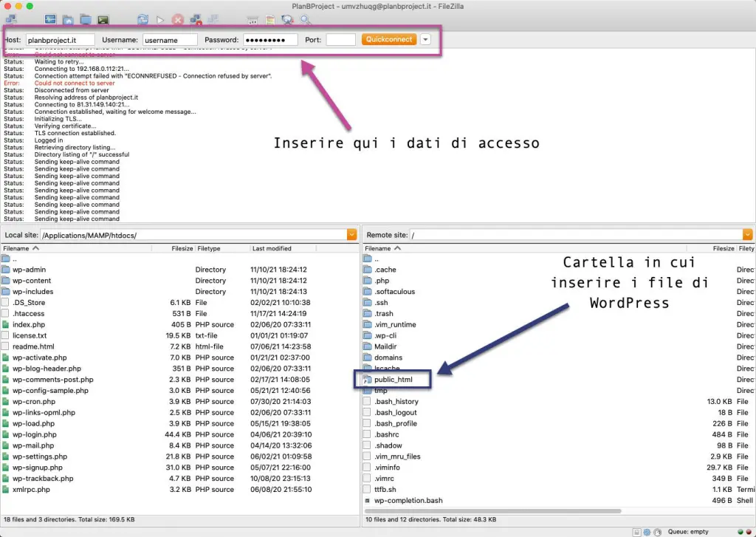Viewport: 756px width, 537px height.
Task: Sort local files by Filesize column
Action: click(x=182, y=248)
